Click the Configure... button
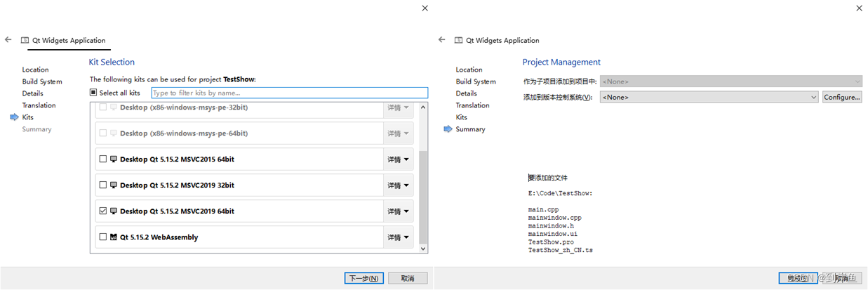 (842, 97)
